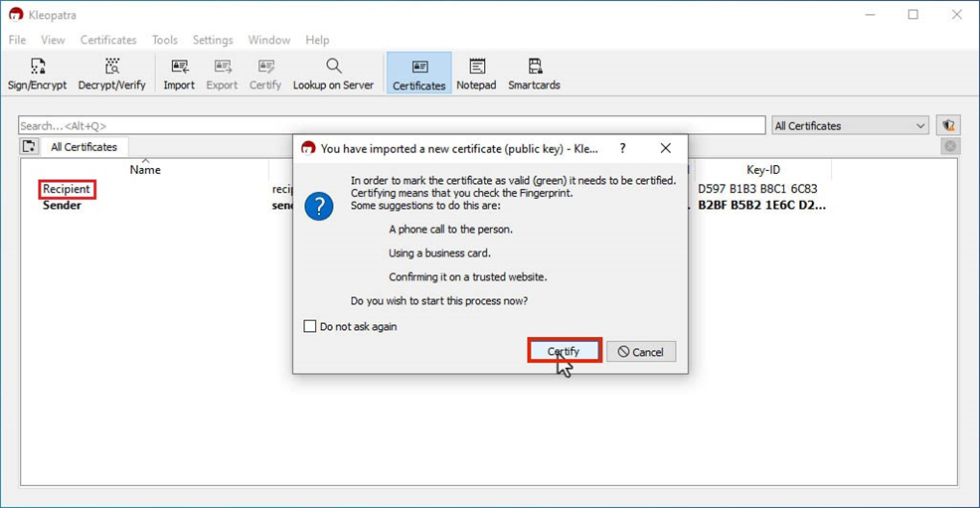Open the Window menu
Screen dimensions: 980x508
coord(268,40)
